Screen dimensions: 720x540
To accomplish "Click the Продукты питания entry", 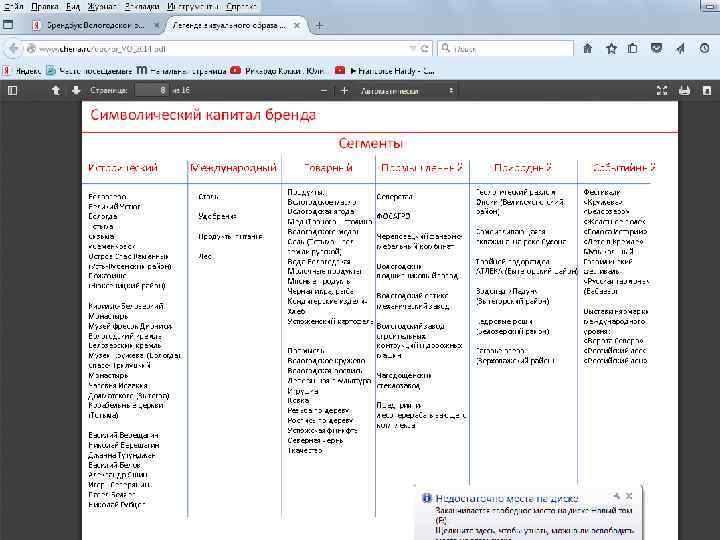I will [x=231, y=236].
